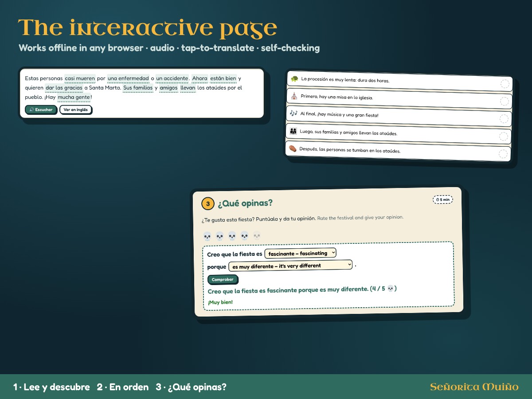Click the number 3 activity badge
Image resolution: width=532 pixels, height=399 pixels.
click(x=208, y=203)
